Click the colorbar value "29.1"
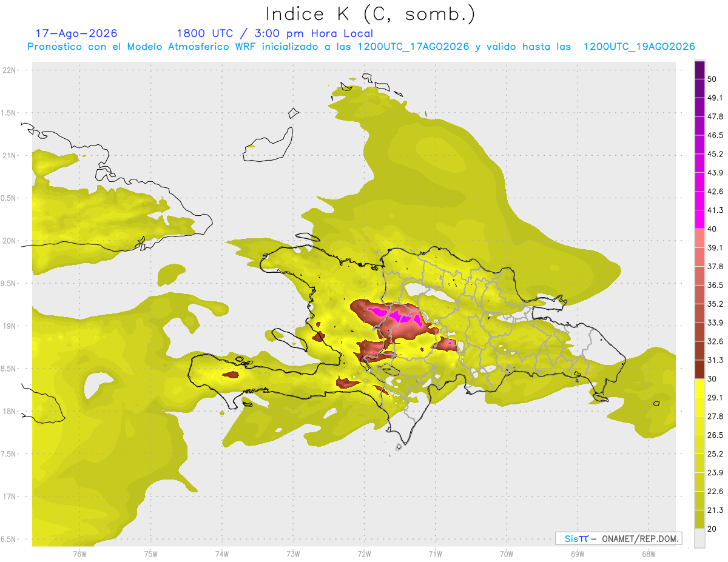728x562 pixels. [x=715, y=397]
